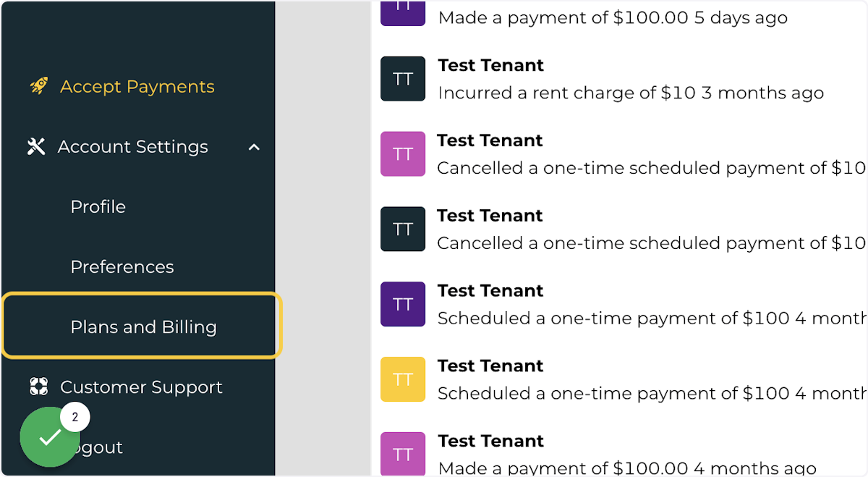The height and width of the screenshot is (477, 868).
Task: Open Plans and Billing settings
Action: tap(143, 326)
